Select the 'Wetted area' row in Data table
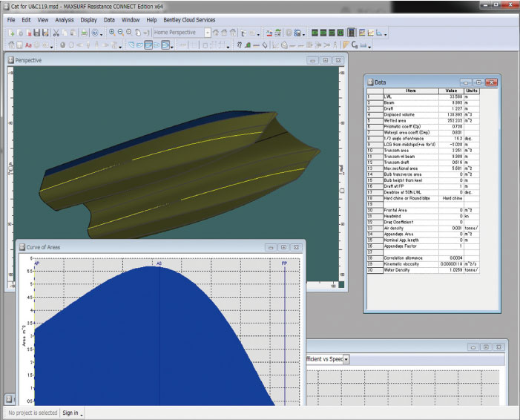The image size is (520, 420). point(423,120)
